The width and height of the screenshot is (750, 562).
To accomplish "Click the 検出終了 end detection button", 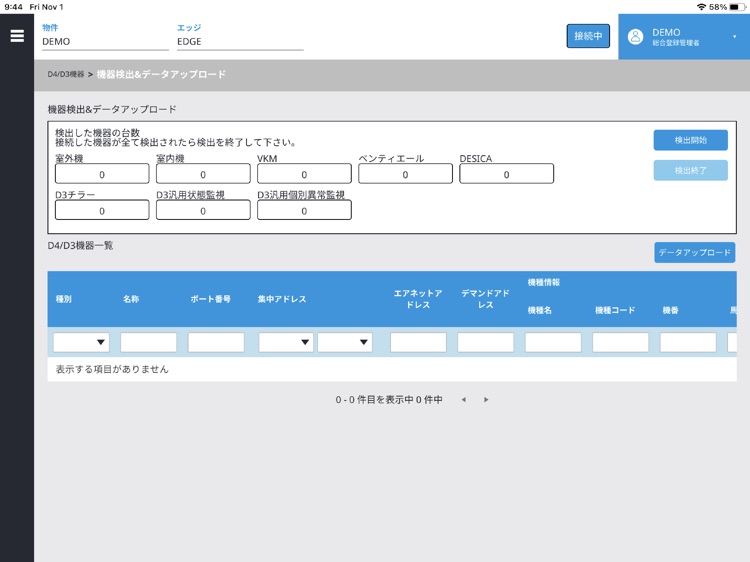I will [x=690, y=170].
